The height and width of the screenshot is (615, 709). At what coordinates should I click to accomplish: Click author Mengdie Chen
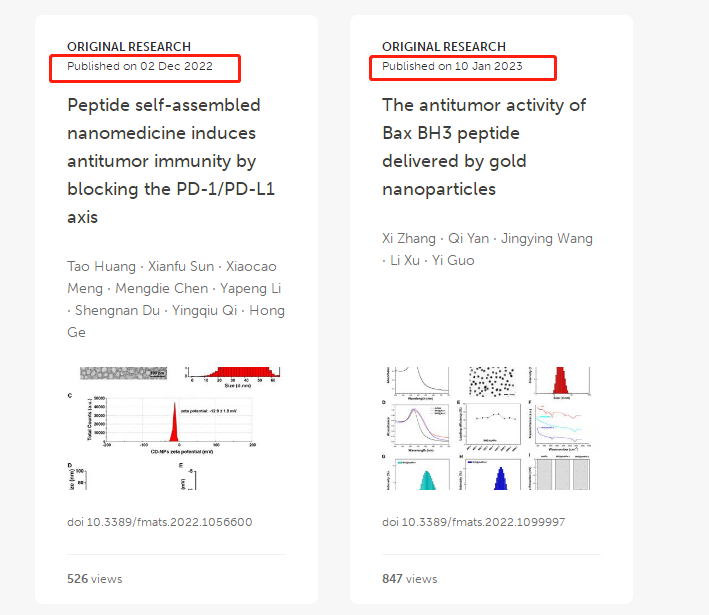pos(161,289)
